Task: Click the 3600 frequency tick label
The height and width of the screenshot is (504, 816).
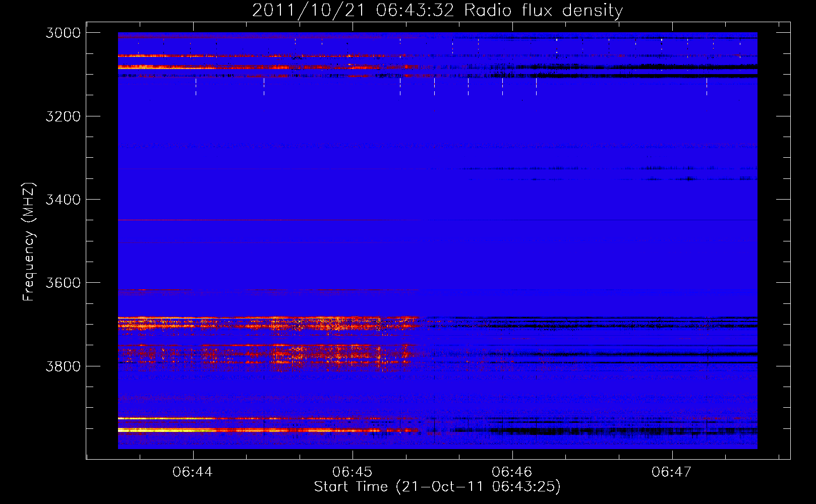Action: (63, 283)
